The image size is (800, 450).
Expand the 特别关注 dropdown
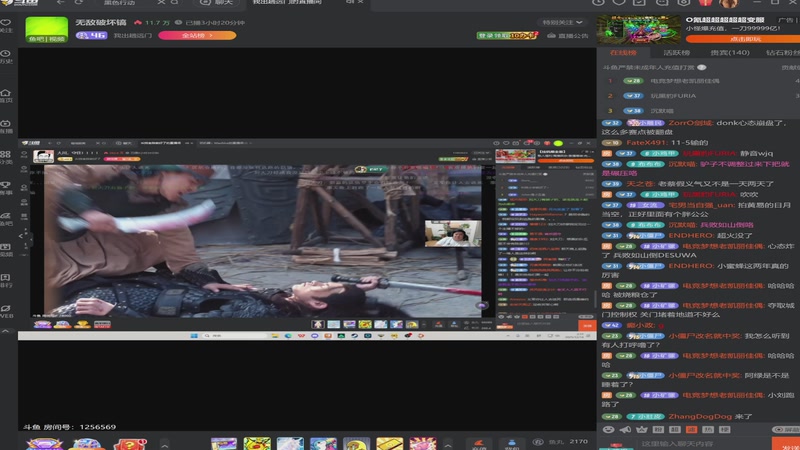coord(562,22)
